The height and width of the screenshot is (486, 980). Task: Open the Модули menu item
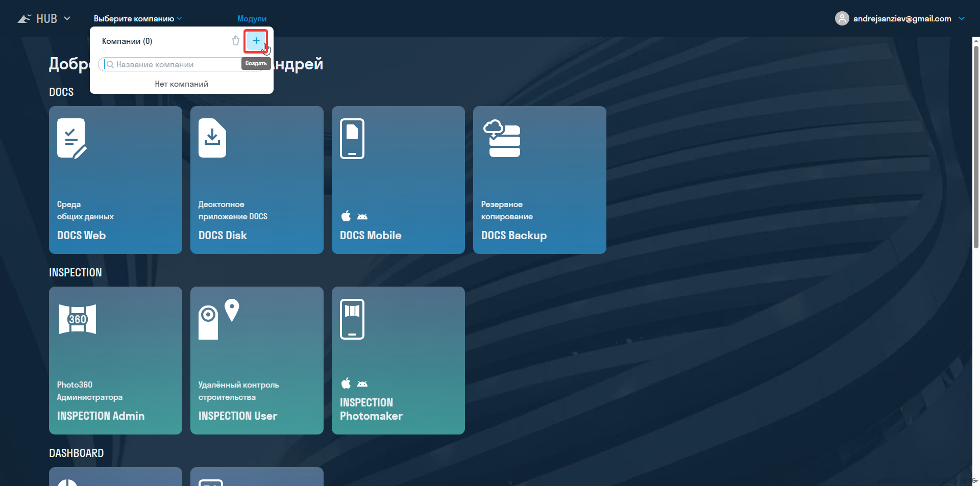tap(252, 19)
